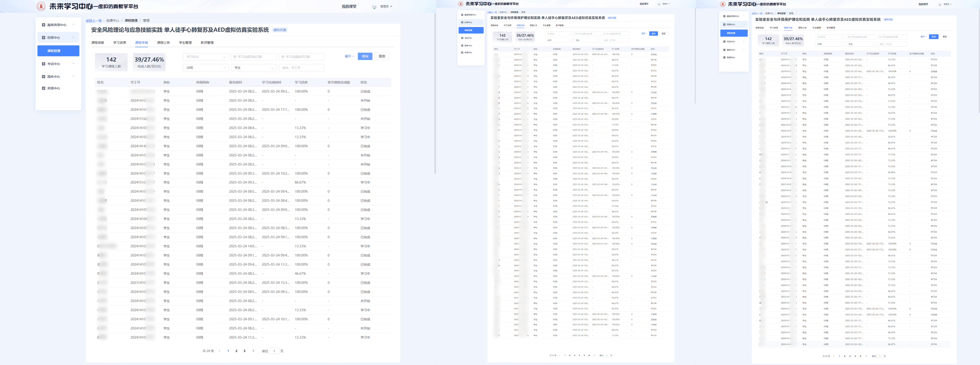
Task: Click the plus icon beside 瀚海资源中心 in the 08班 window
Action: coord(43,25)
